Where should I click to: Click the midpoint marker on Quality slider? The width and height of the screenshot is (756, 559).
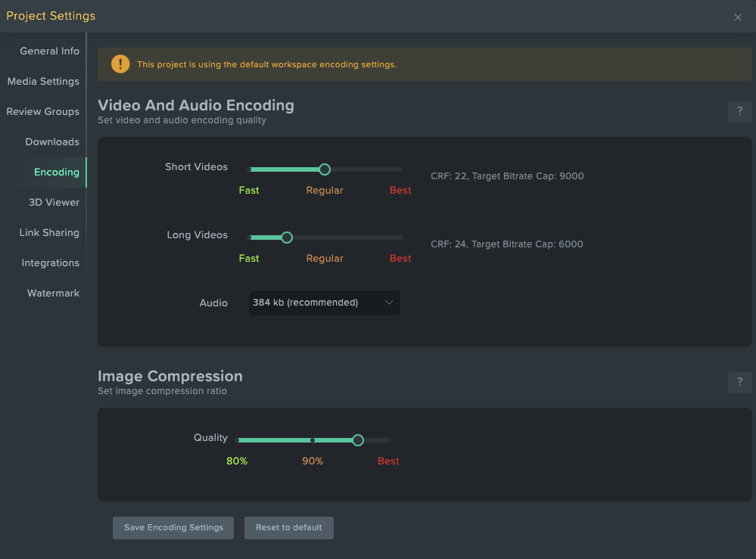click(x=313, y=440)
